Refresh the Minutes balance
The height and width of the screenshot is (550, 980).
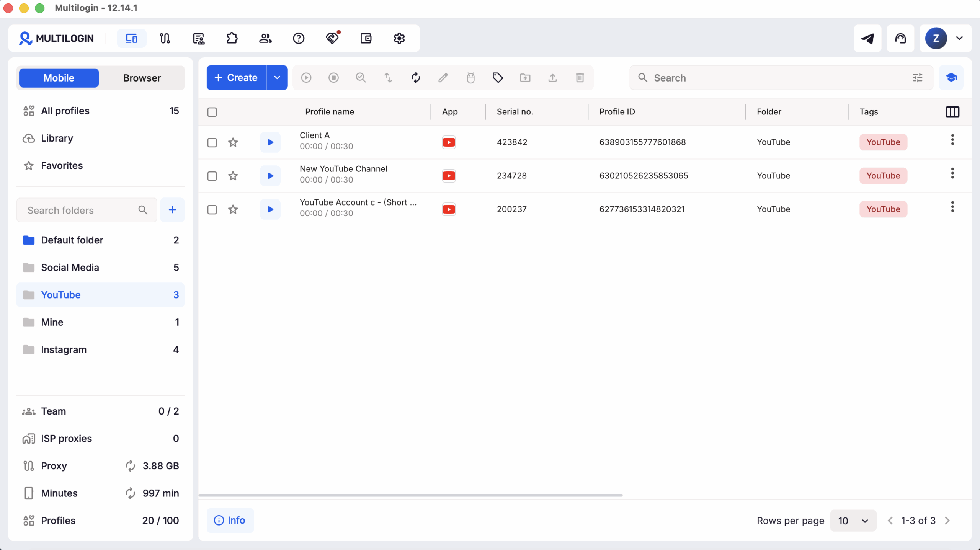(130, 493)
